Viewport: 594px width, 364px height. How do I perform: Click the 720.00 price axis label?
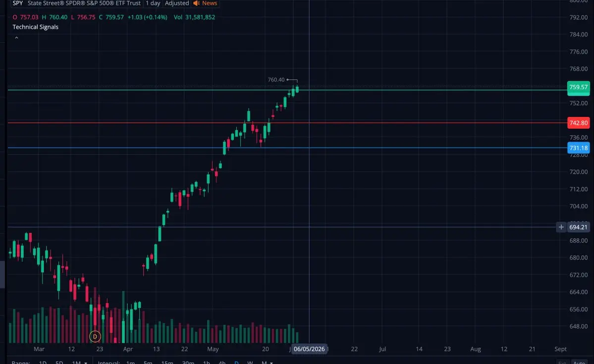coord(579,171)
